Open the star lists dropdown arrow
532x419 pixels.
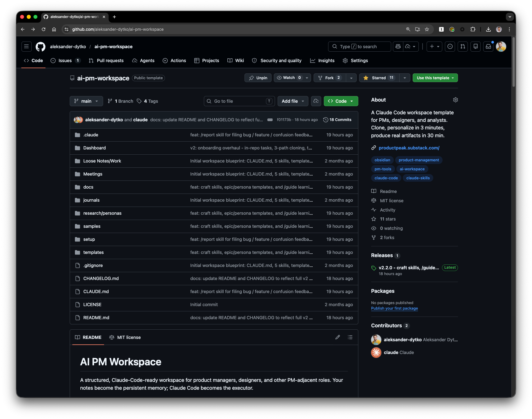(405, 78)
